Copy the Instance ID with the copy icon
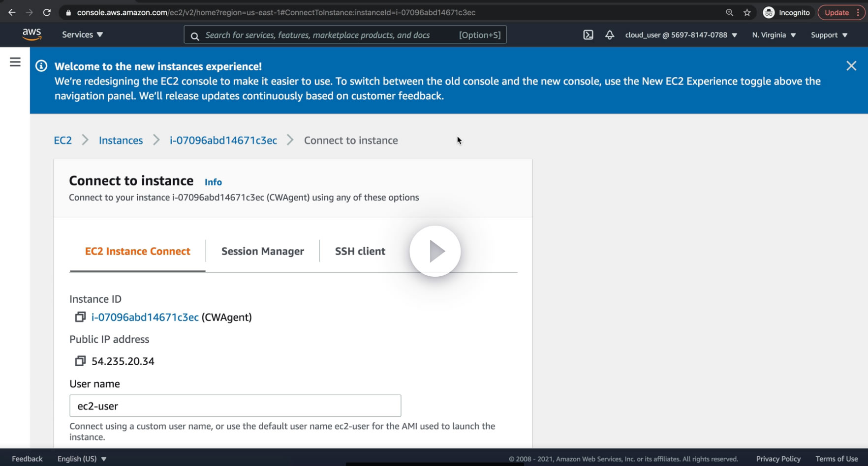 click(x=80, y=317)
